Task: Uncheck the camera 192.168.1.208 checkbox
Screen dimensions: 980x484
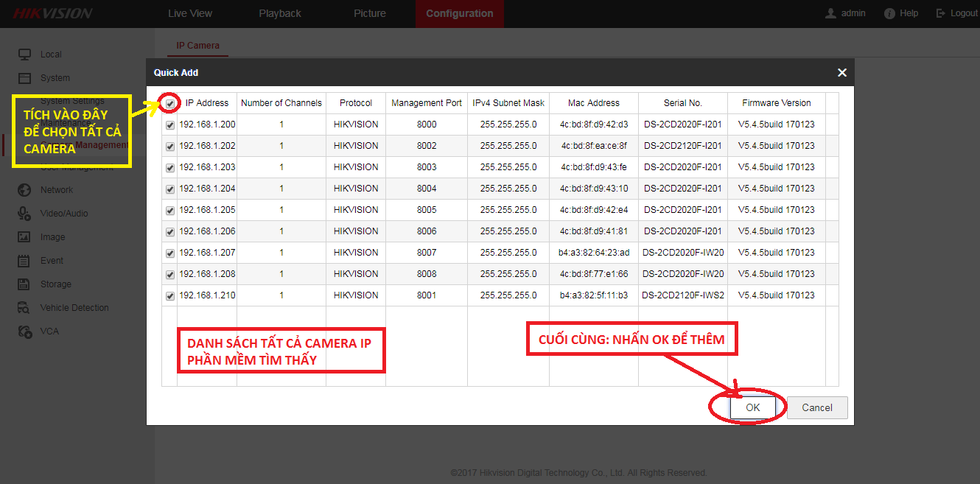Action: click(x=170, y=275)
